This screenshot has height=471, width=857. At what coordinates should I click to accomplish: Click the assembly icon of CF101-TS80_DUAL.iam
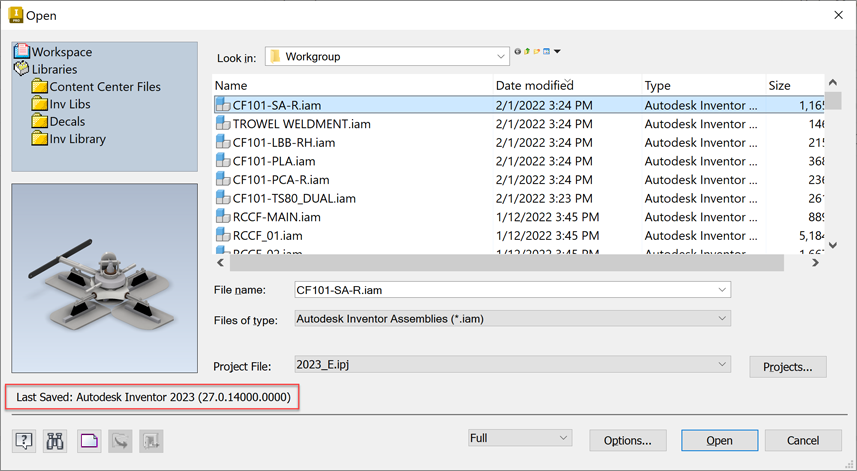[223, 198]
